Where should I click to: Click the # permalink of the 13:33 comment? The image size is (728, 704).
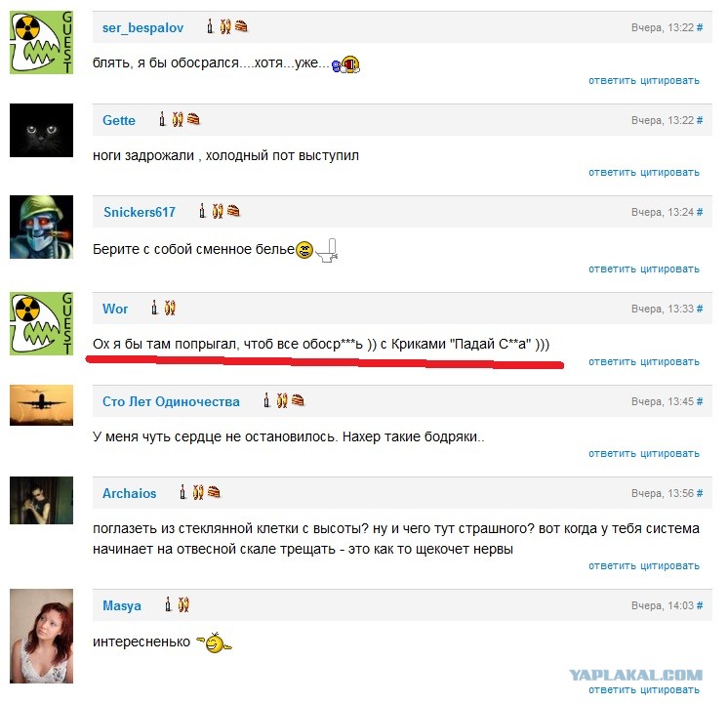pyautogui.click(x=700, y=309)
